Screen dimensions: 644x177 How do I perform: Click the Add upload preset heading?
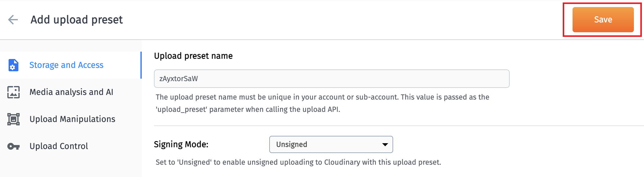pyautogui.click(x=77, y=20)
